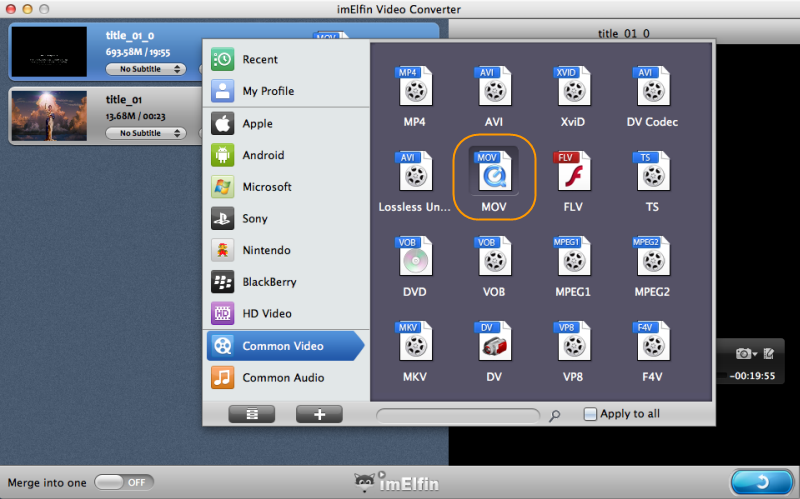Open the BlackBerry category

tap(286, 282)
